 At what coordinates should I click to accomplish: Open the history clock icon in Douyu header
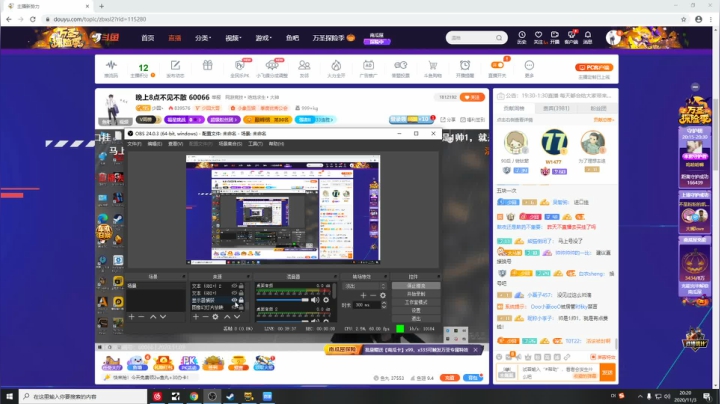pos(522,35)
